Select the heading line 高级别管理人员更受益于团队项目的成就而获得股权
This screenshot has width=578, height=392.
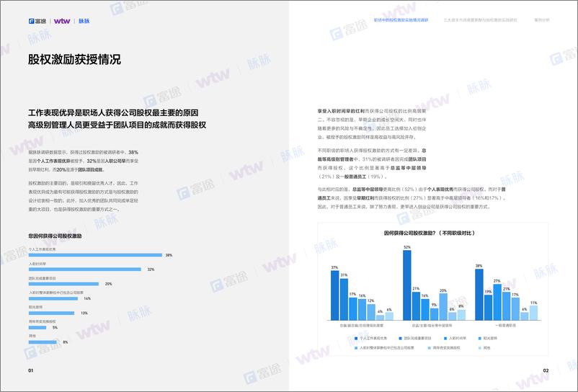click(x=117, y=125)
